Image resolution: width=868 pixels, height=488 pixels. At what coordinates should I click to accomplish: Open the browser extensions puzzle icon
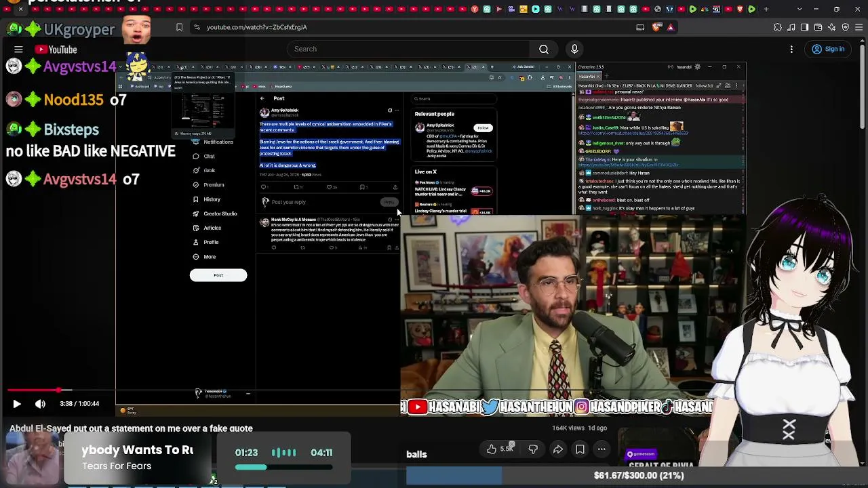coord(778,27)
